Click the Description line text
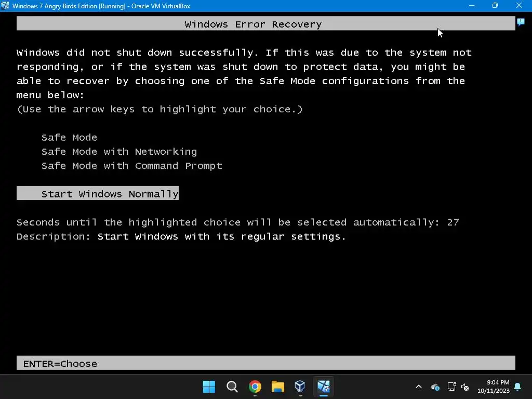 click(x=181, y=236)
